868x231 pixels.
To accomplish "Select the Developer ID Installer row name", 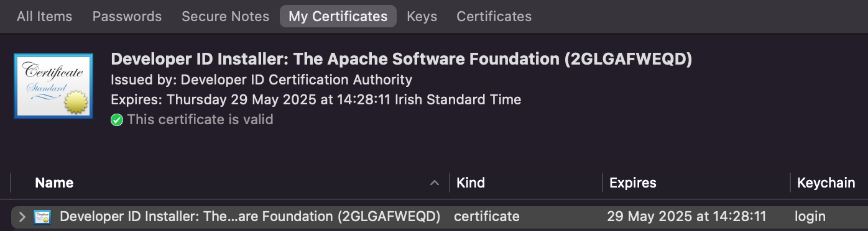I will [x=250, y=217].
